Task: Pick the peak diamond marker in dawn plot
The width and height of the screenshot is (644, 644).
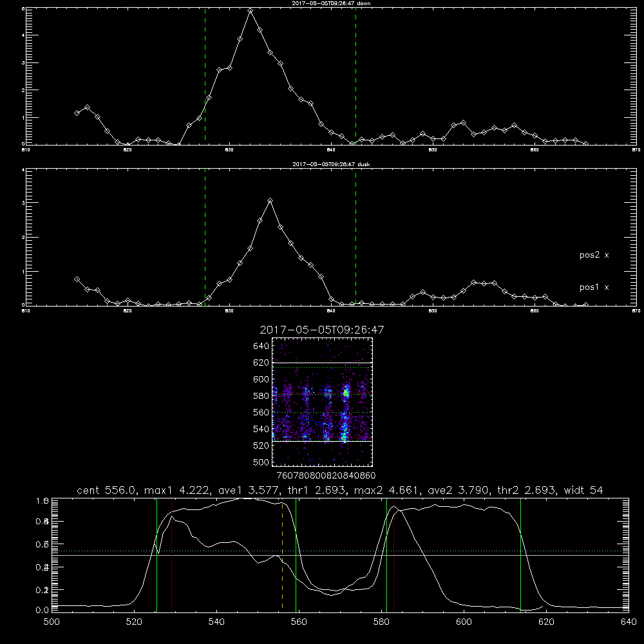Action: (x=250, y=11)
